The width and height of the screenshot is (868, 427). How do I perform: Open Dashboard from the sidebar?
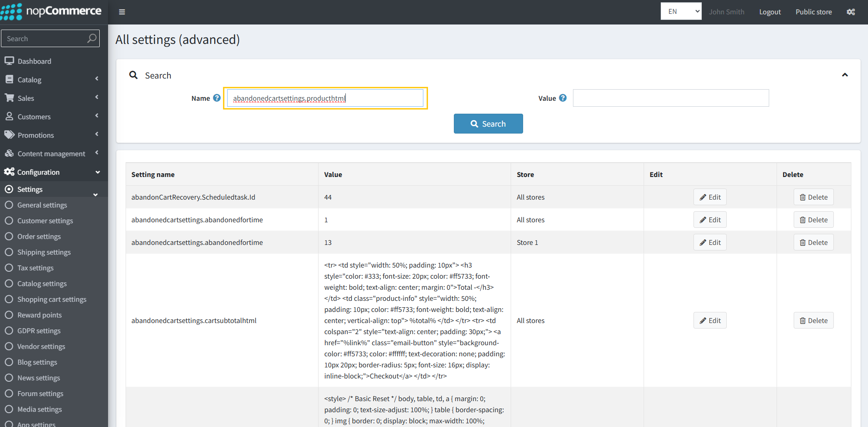click(34, 61)
